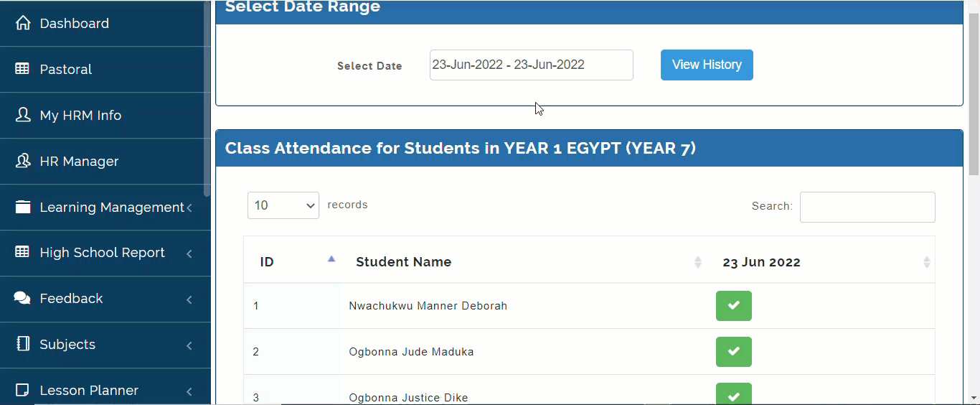Viewport: 980px width, 405px height.
Task: Click the Feedback chat bubbles icon
Action: coord(23,298)
